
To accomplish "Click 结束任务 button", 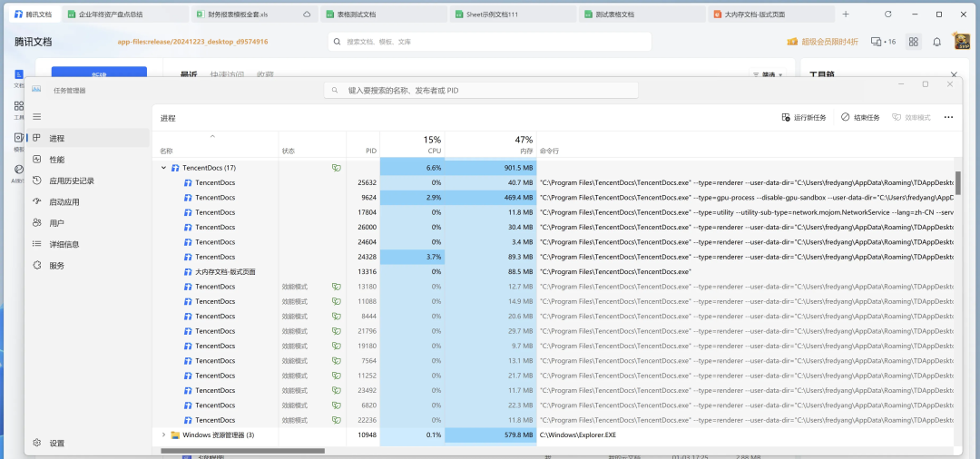I will coord(860,117).
